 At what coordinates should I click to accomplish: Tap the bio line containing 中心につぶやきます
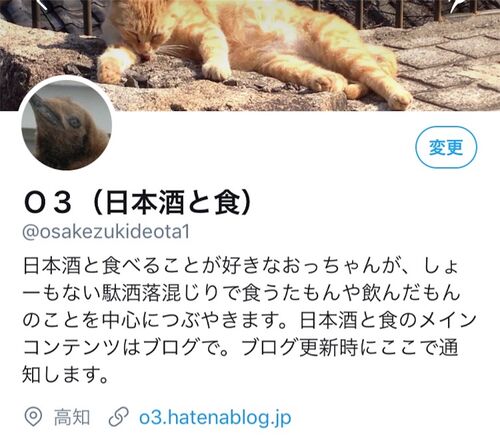(x=249, y=320)
